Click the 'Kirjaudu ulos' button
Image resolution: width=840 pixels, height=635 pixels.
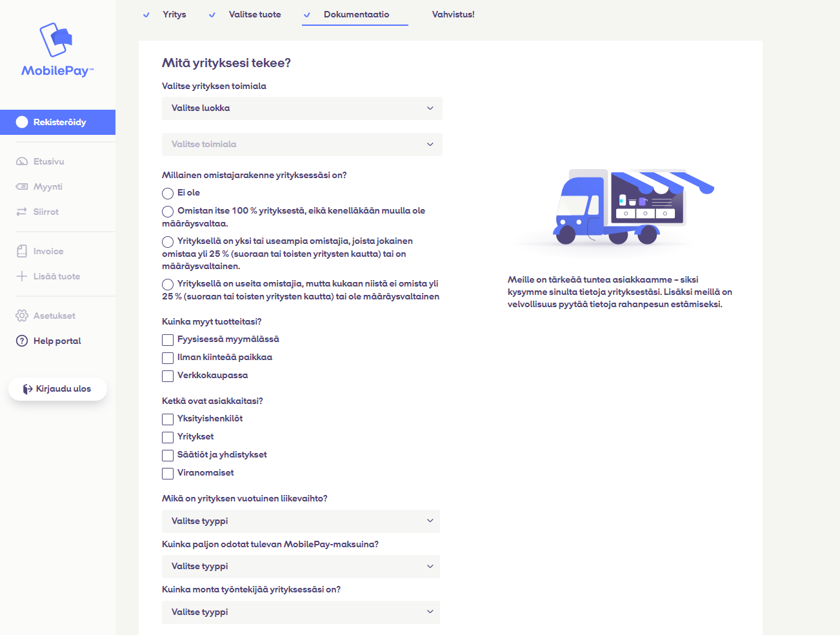pyautogui.click(x=57, y=388)
